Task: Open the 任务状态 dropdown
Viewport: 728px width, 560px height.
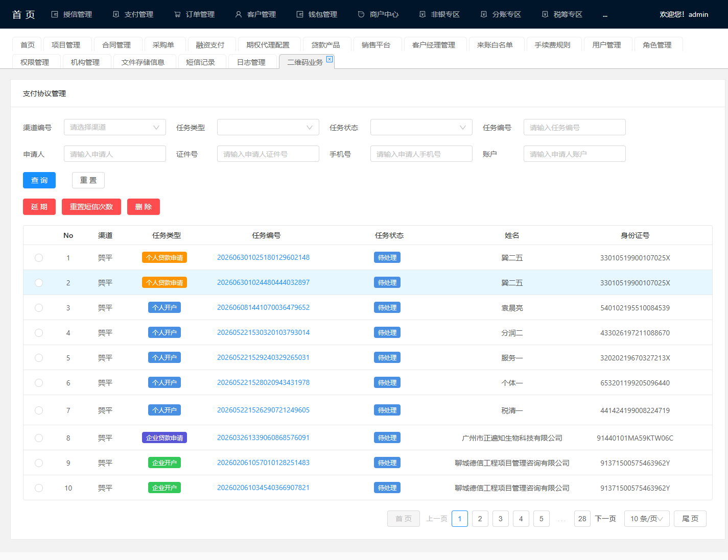Action: pos(421,127)
